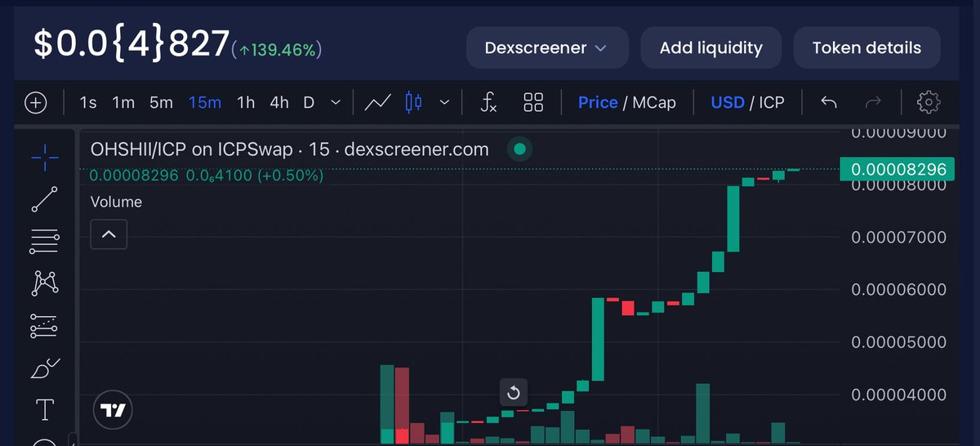Image resolution: width=980 pixels, height=446 pixels.
Task: Select the D daily interval
Action: pos(309,103)
